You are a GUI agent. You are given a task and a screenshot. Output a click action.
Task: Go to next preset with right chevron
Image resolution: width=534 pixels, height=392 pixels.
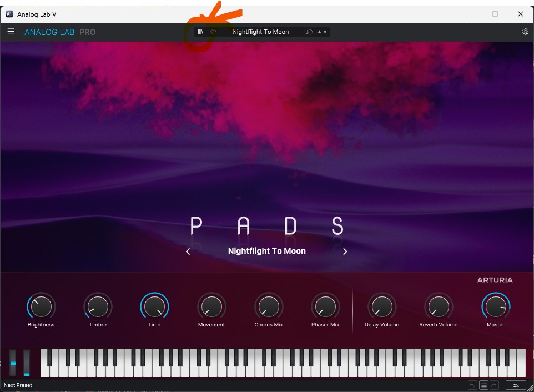click(345, 252)
